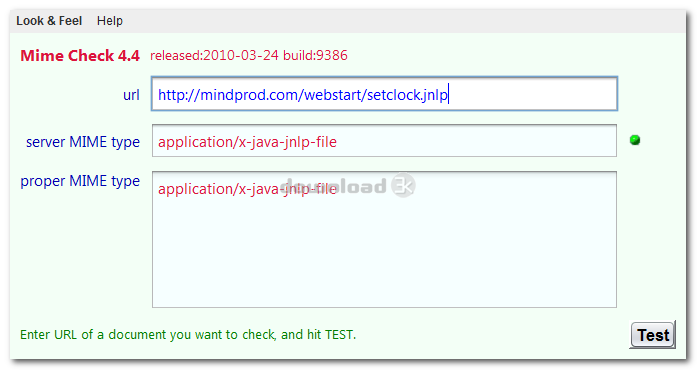Click the released:2010-03-24 date text

214,56
